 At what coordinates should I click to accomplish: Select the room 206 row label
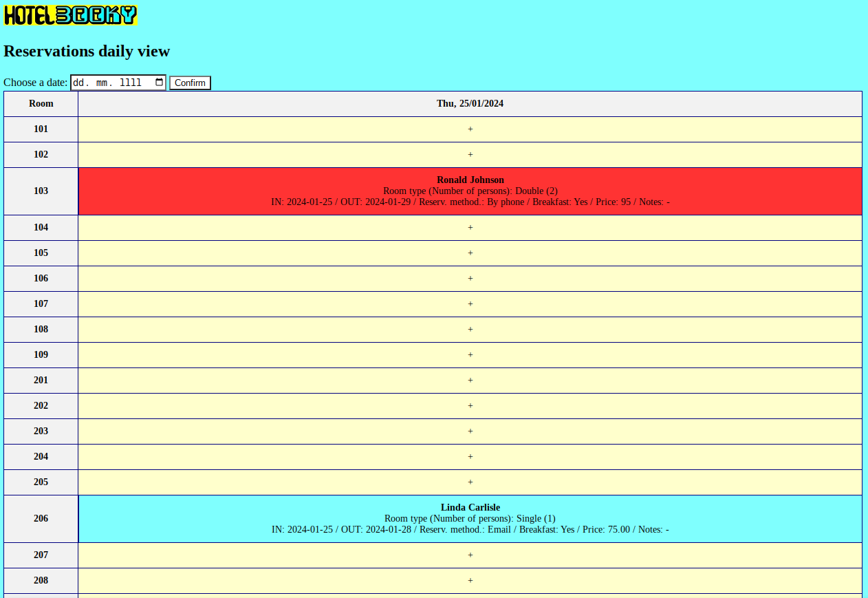tap(41, 519)
